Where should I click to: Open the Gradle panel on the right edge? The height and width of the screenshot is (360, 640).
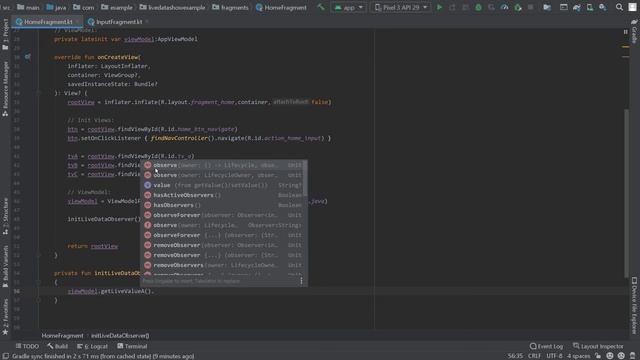[x=634, y=31]
